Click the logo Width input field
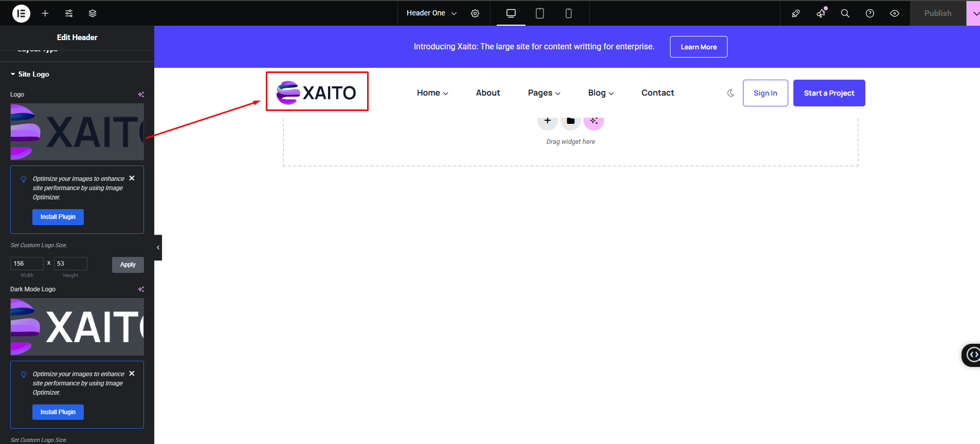980x444 pixels. point(27,264)
